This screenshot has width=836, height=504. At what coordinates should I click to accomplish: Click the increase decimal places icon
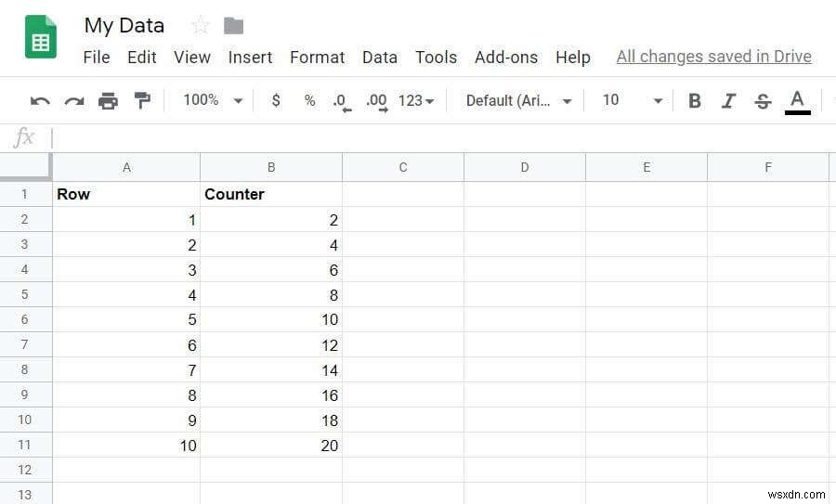[x=376, y=101]
